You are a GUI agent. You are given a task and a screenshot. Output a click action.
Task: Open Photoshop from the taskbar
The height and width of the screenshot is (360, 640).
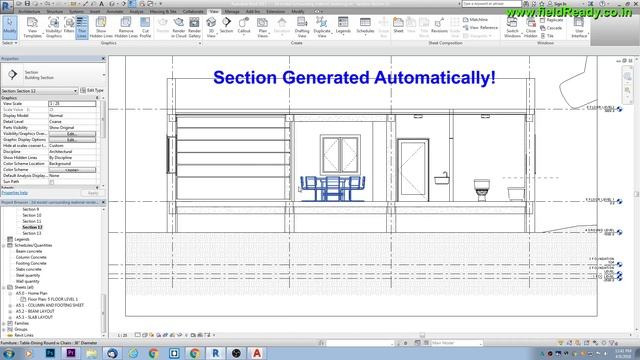[51, 353]
